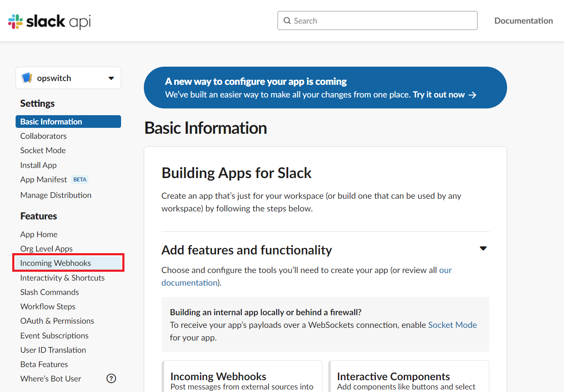
Task: Open the Documentation page
Action: pyautogui.click(x=523, y=20)
